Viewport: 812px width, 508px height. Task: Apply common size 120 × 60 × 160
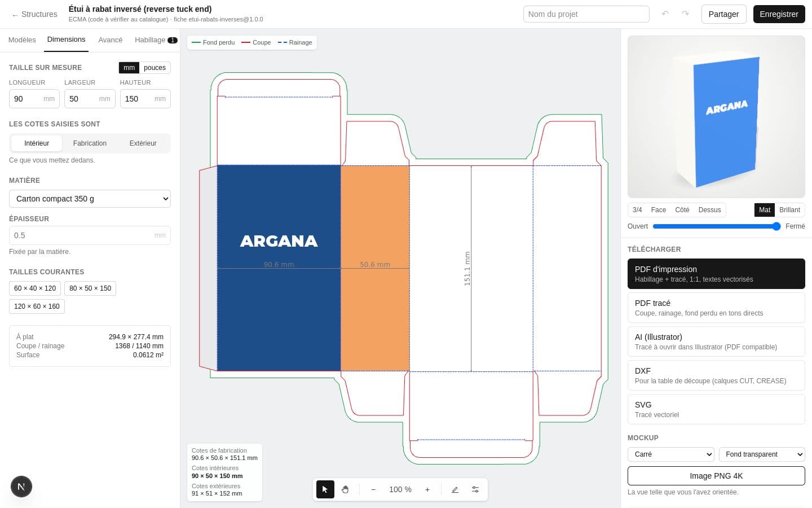tap(37, 306)
